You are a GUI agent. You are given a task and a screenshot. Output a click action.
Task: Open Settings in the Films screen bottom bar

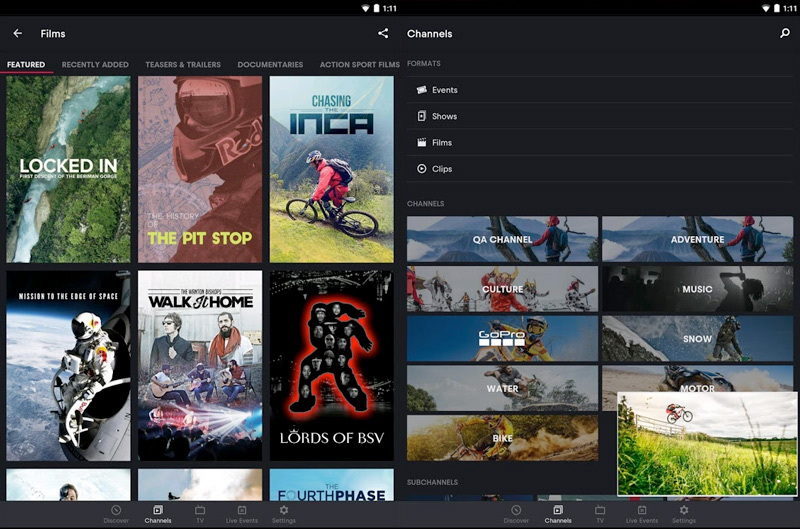point(284,514)
